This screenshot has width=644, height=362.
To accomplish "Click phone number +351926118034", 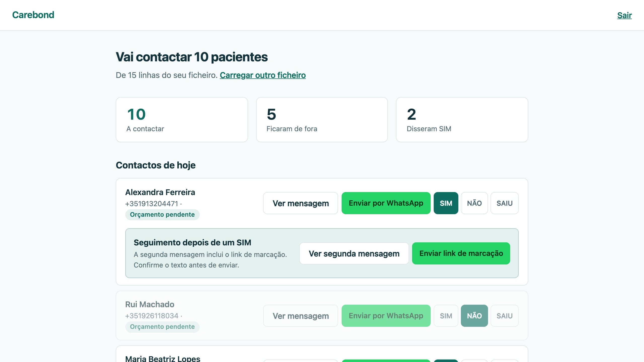I will [x=152, y=316].
